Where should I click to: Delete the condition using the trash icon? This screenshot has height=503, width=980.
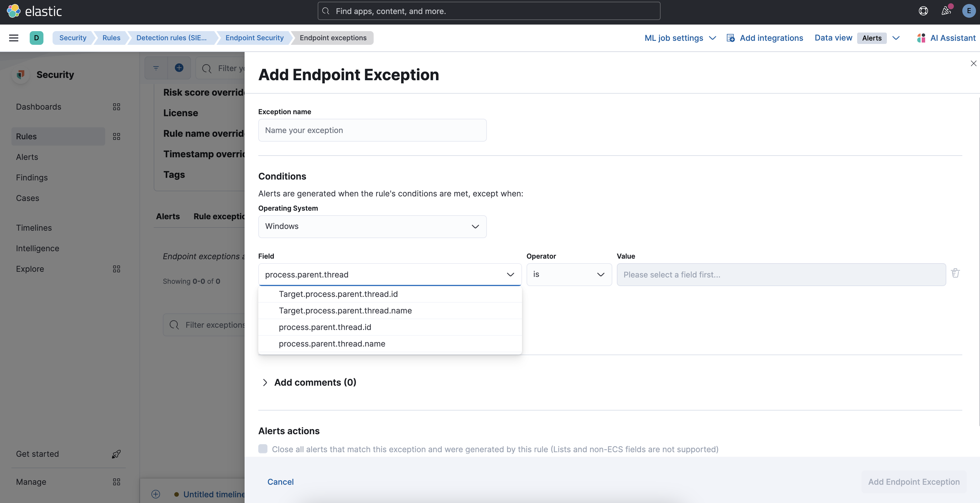tap(956, 273)
